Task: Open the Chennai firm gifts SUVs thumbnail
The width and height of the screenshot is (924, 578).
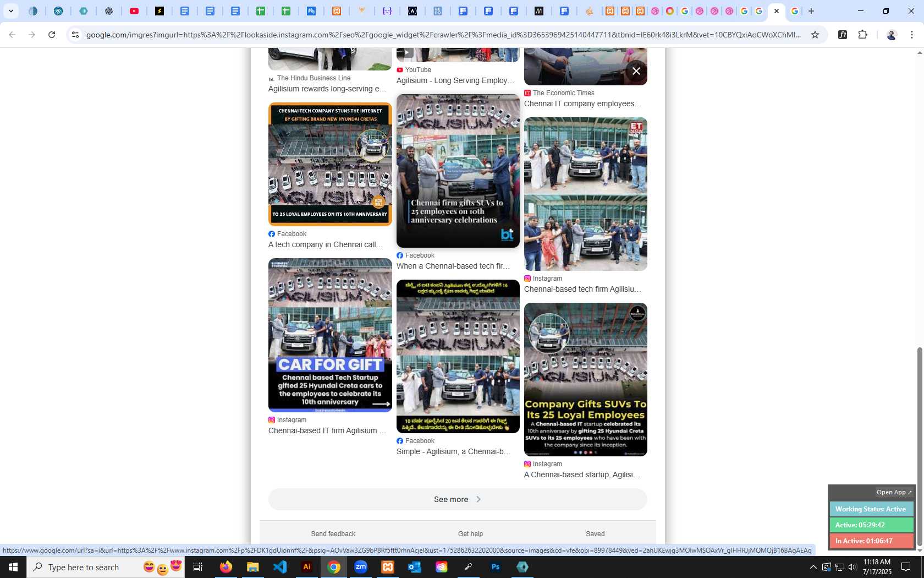Action: (458, 171)
